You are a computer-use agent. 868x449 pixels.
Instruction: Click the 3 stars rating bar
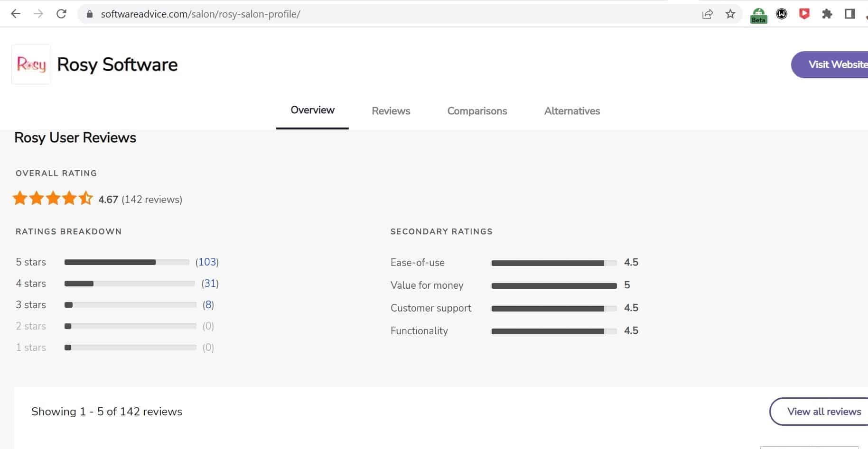coord(131,305)
